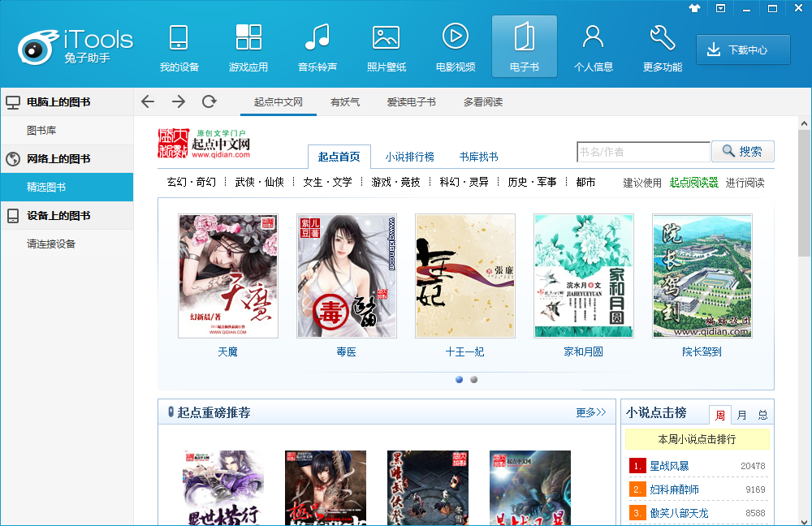Open ranked novel 妇科麻醉师
Image resolution: width=812 pixels, height=526 pixels.
(x=674, y=489)
